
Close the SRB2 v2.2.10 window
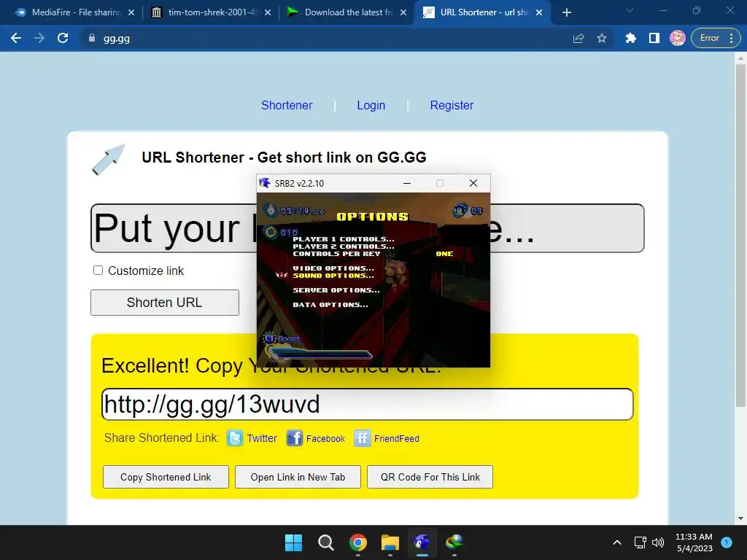click(473, 183)
